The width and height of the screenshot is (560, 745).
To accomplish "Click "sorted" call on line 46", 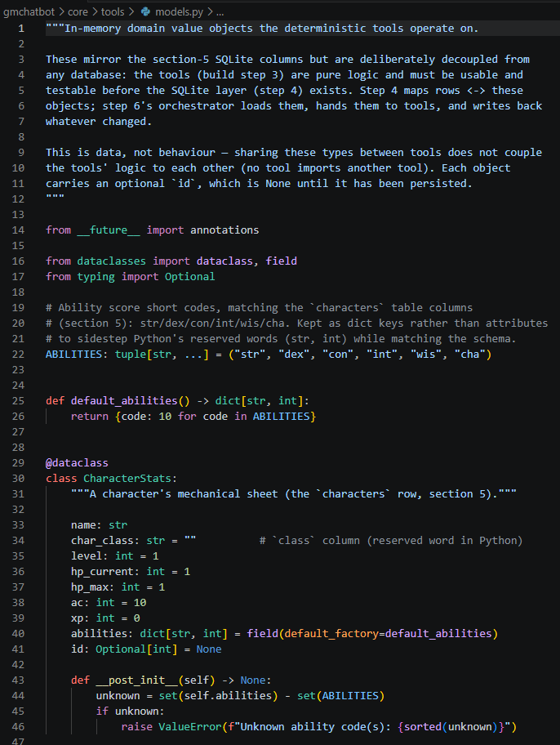I will tap(423, 727).
